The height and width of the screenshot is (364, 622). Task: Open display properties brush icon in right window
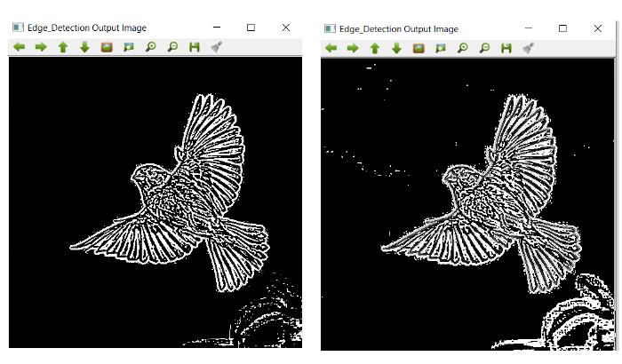tap(528, 48)
